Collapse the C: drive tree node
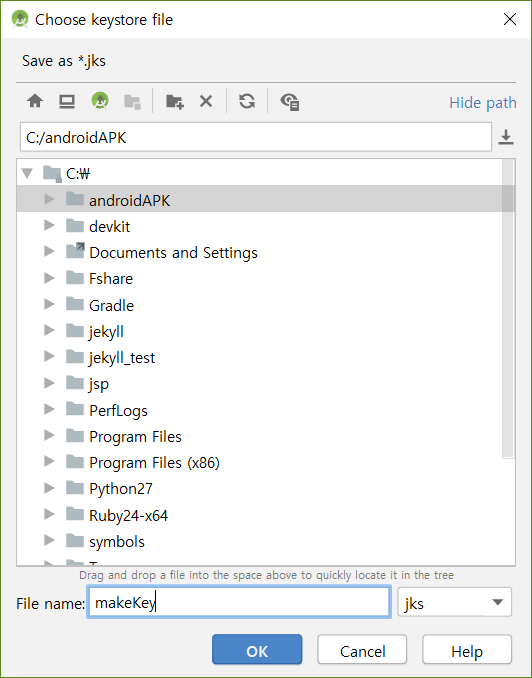 point(27,173)
